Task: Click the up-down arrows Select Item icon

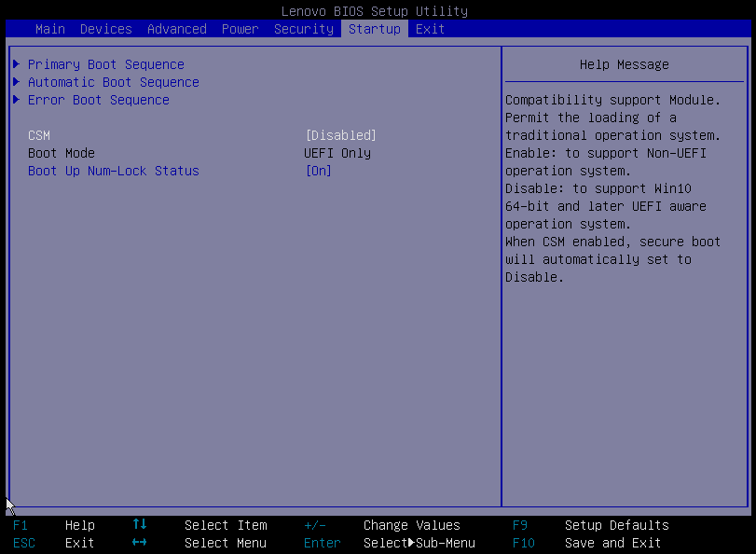Action: (140, 525)
